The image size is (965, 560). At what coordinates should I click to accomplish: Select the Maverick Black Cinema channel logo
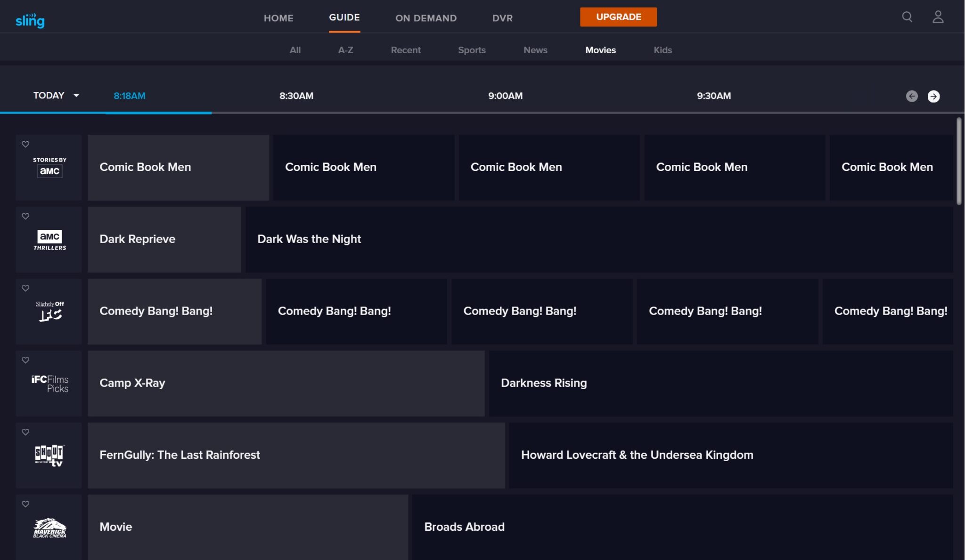[49, 528]
